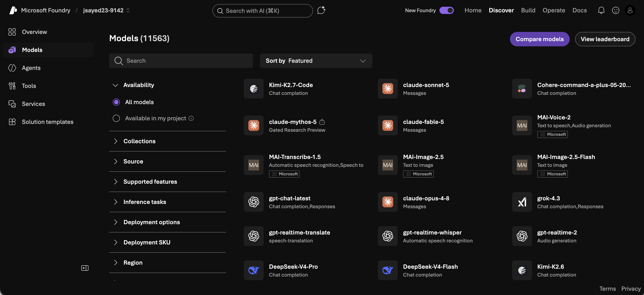Open the claude-fable-5 model name
The image size is (644, 295).
[423, 122]
